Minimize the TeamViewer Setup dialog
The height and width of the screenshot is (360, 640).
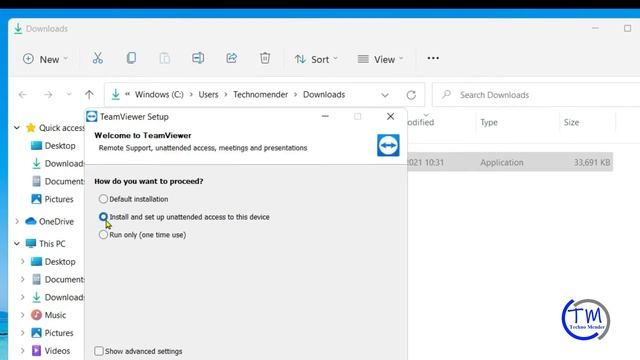pyautogui.click(x=325, y=117)
